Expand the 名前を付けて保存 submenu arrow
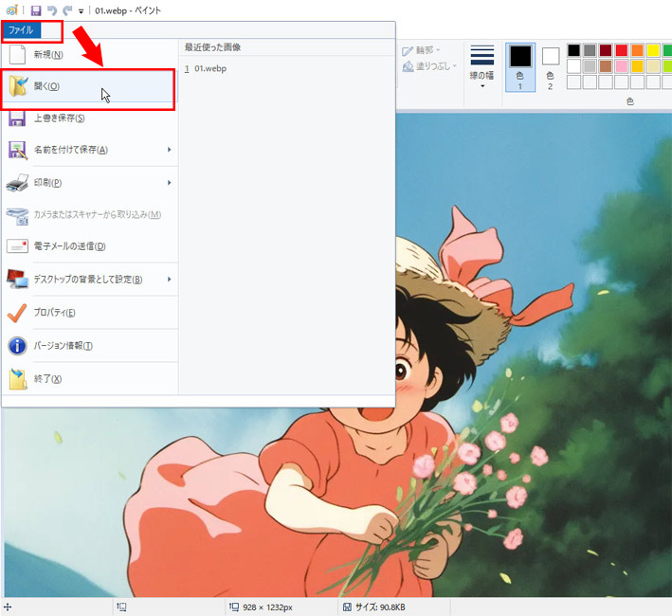 point(170,150)
